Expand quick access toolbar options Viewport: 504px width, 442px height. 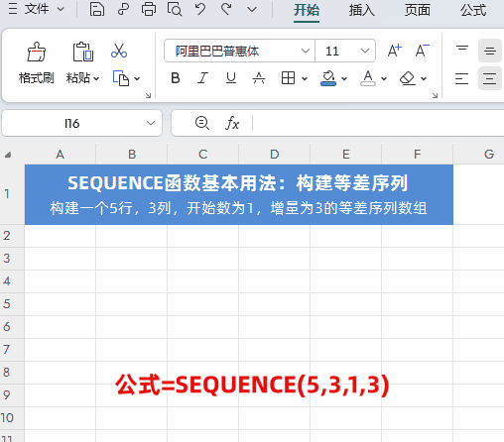point(252,10)
